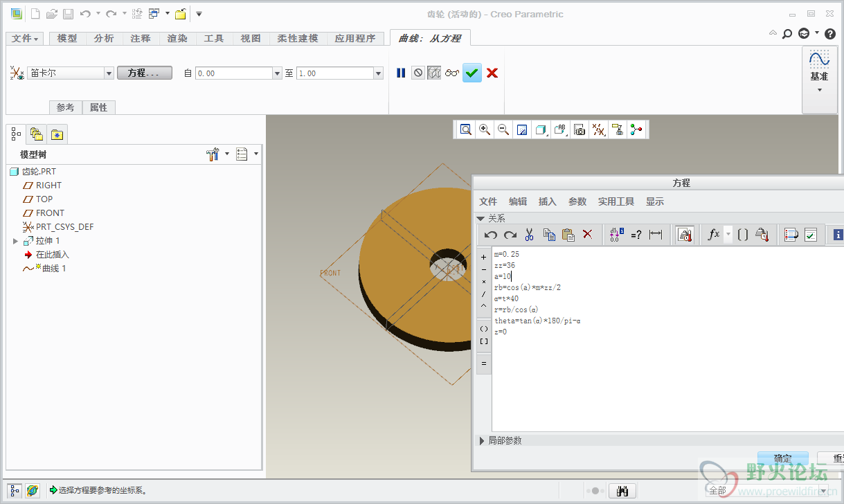Toggle dimension names/values icon in equation dialog

point(617,235)
